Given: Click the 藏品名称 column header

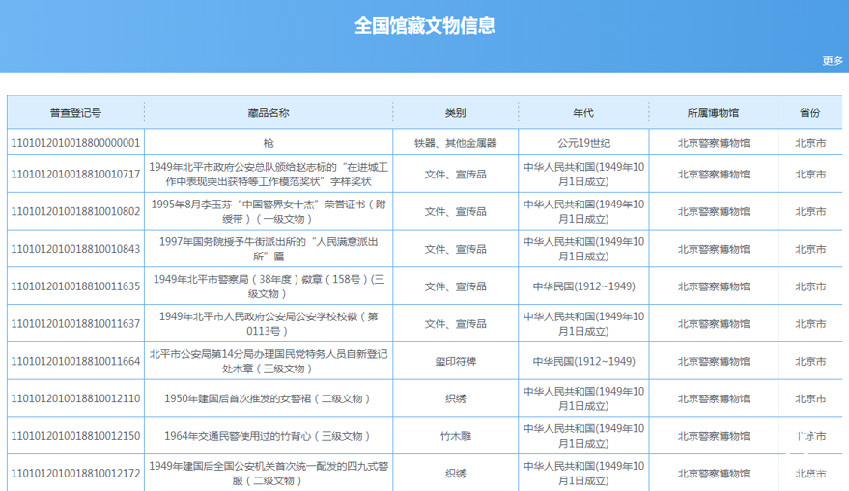Looking at the screenshot, I should [268, 113].
